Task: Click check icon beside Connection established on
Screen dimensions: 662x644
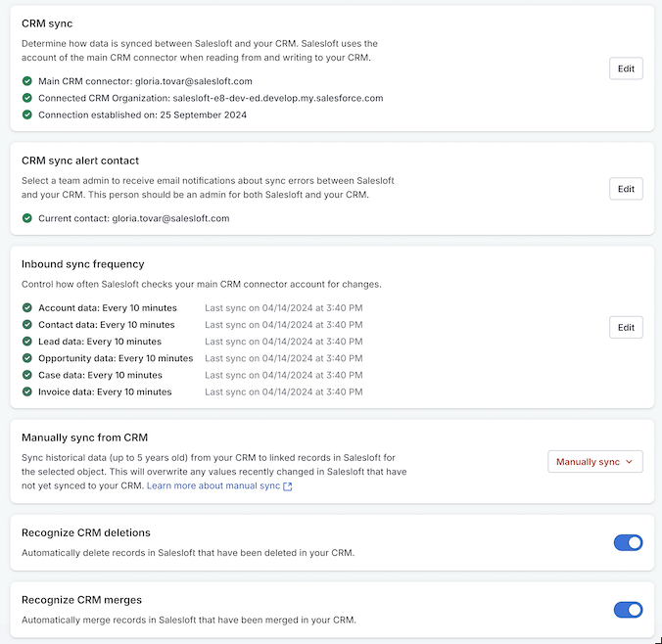Action: (x=27, y=115)
